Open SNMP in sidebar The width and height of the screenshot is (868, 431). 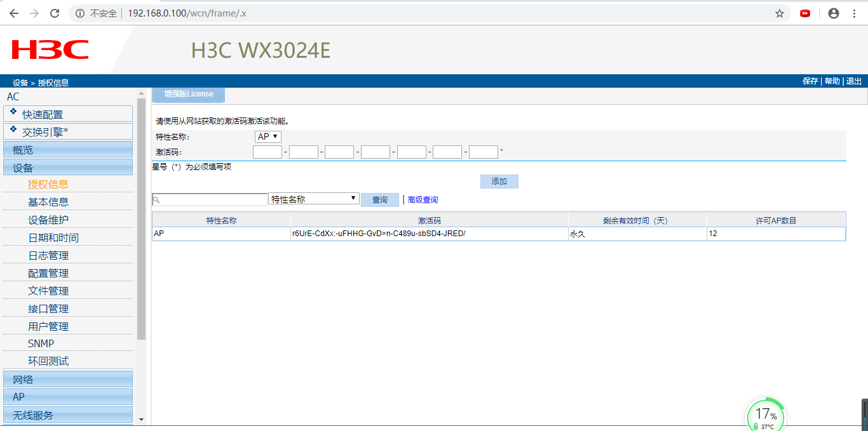41,343
